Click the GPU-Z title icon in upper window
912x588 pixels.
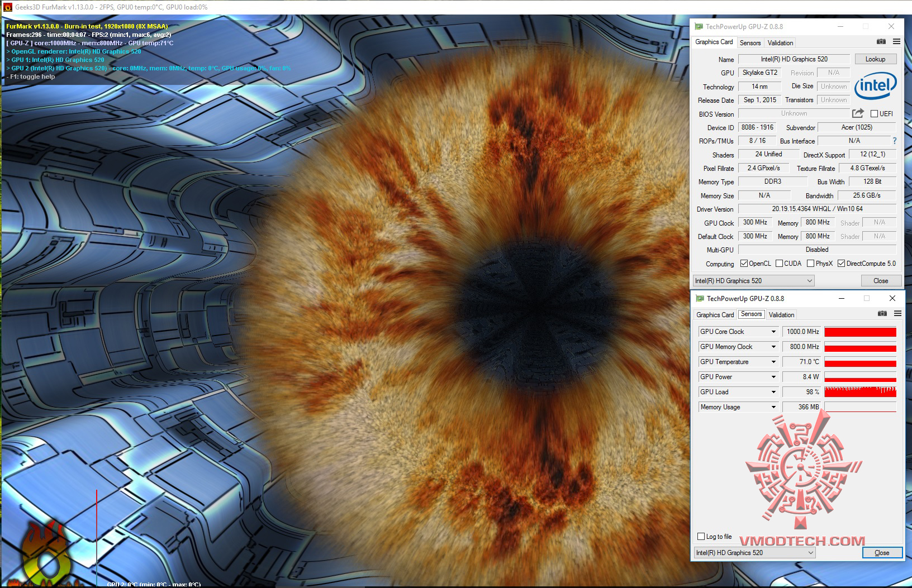click(x=699, y=26)
